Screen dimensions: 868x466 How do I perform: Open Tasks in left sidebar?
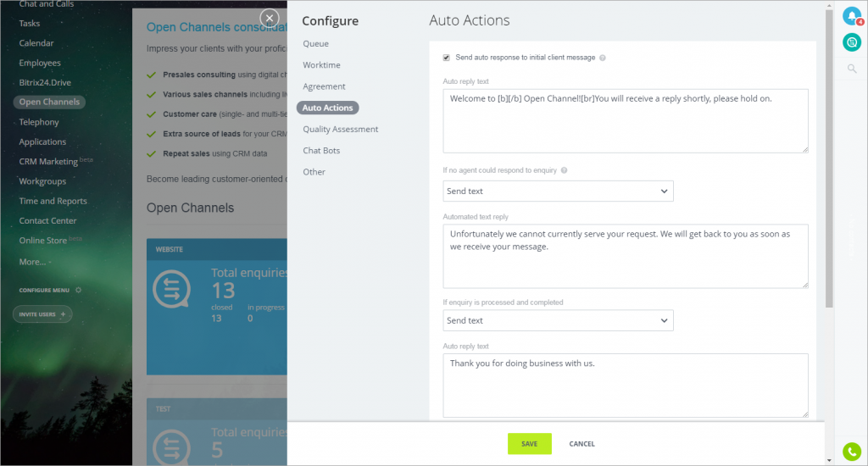30,23
